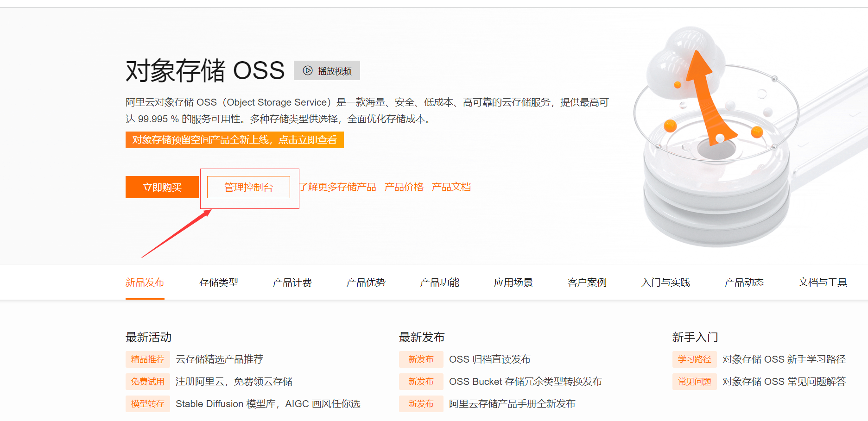Image resolution: width=868 pixels, height=421 pixels.
Task: Open the 管理控制台 highlighted by the red arrow
Action: (x=248, y=187)
